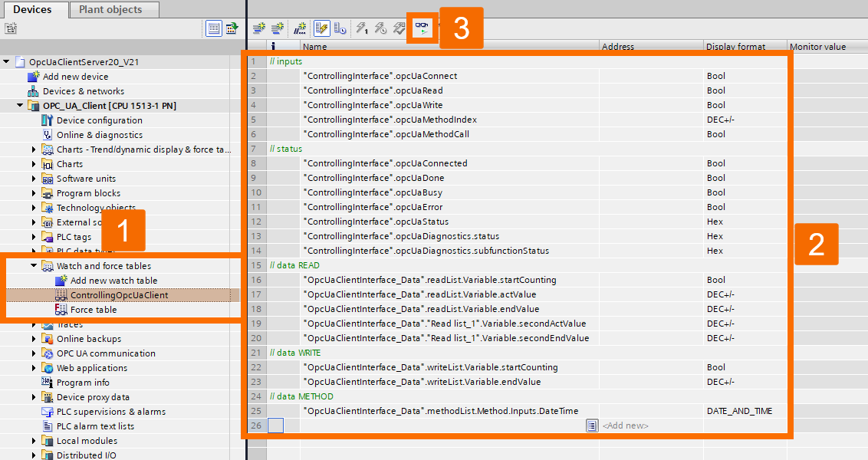Expand the Charts folder

[x=34, y=164]
